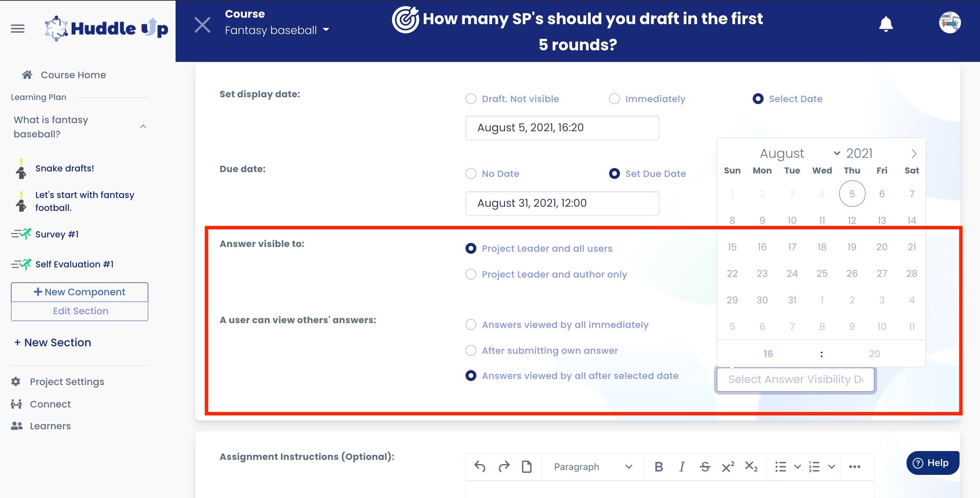Click the Edit Section button

click(x=80, y=311)
